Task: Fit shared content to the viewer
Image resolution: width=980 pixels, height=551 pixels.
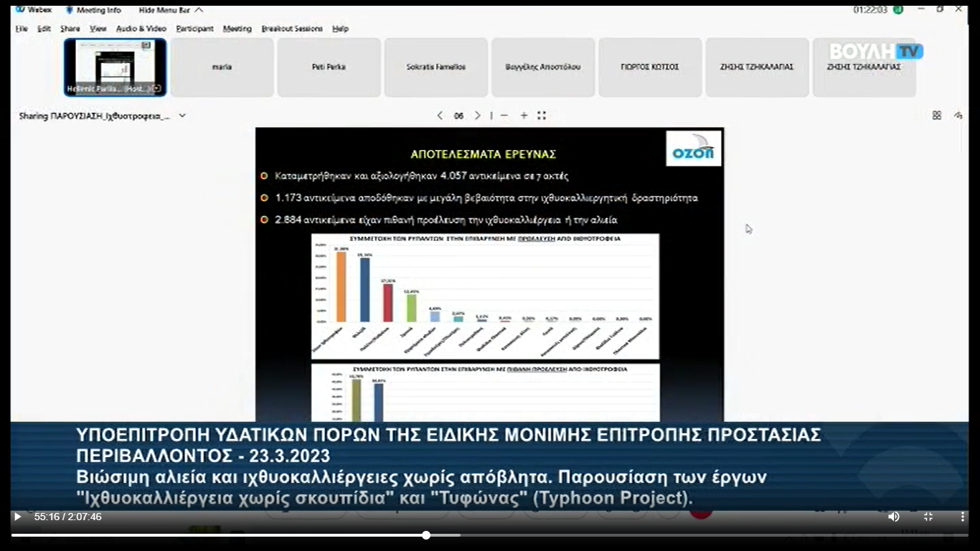Action: tap(542, 116)
